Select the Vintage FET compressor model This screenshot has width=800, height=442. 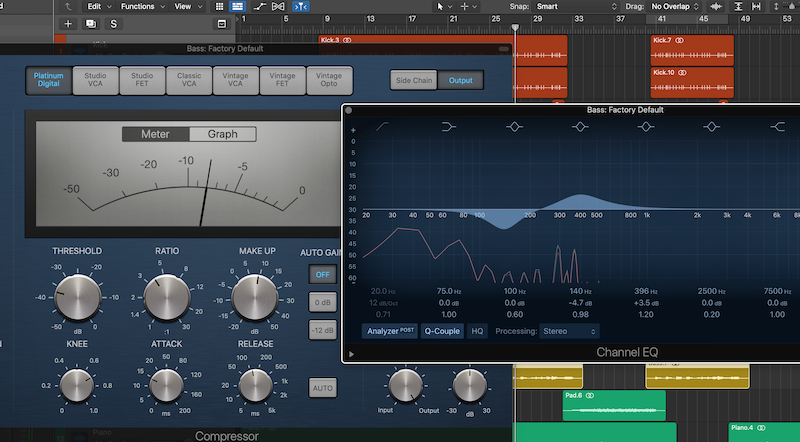tap(283, 80)
